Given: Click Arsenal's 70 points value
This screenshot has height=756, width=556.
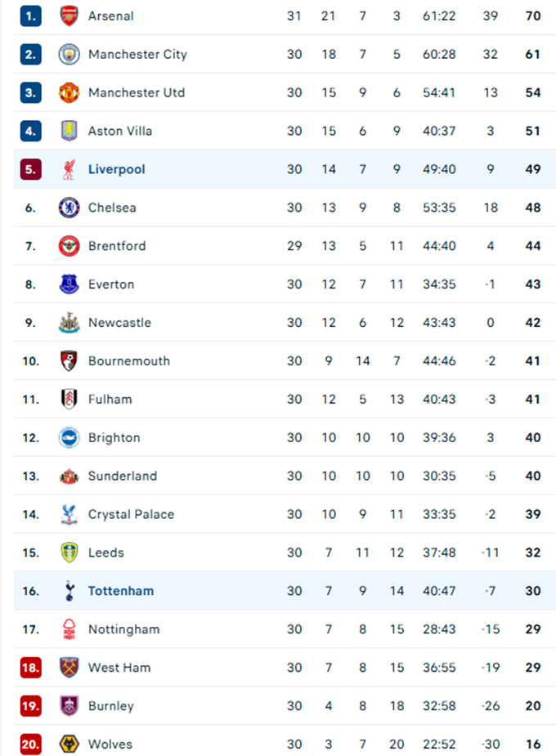Looking at the screenshot, I should coord(533,16).
